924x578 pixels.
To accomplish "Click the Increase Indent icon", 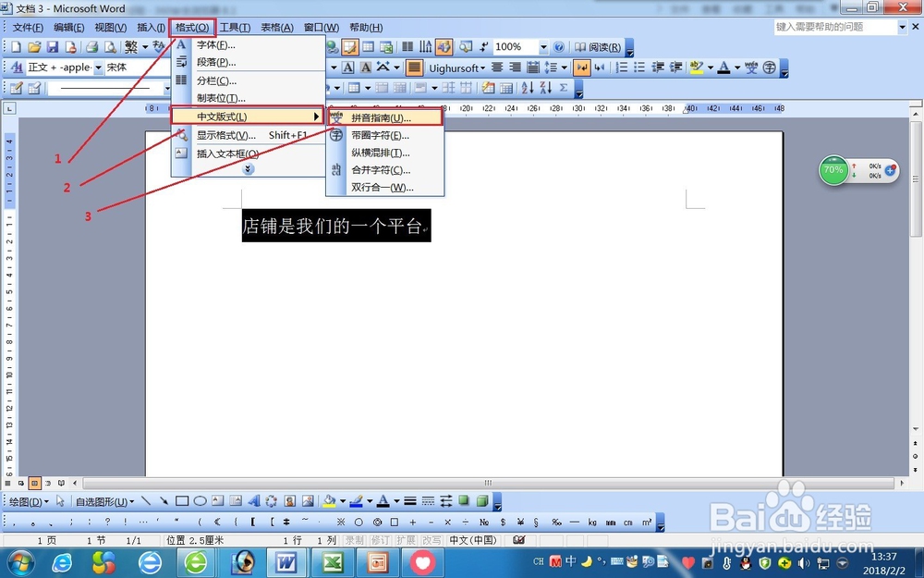I will [676, 68].
